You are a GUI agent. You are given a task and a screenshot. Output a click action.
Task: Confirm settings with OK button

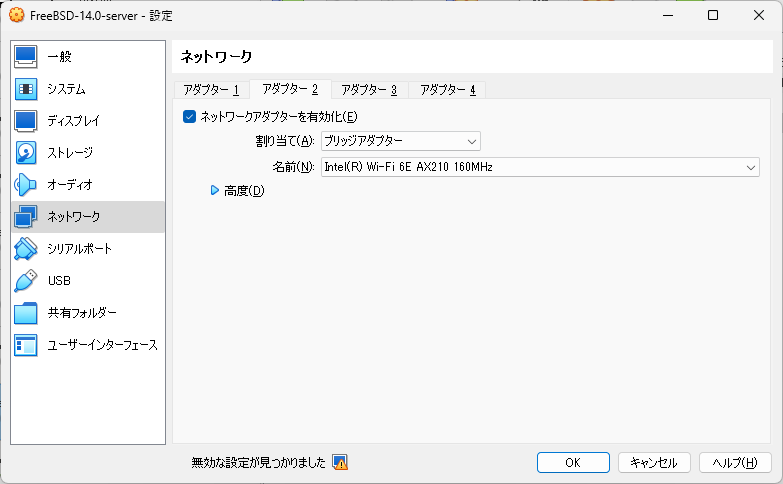(573, 463)
